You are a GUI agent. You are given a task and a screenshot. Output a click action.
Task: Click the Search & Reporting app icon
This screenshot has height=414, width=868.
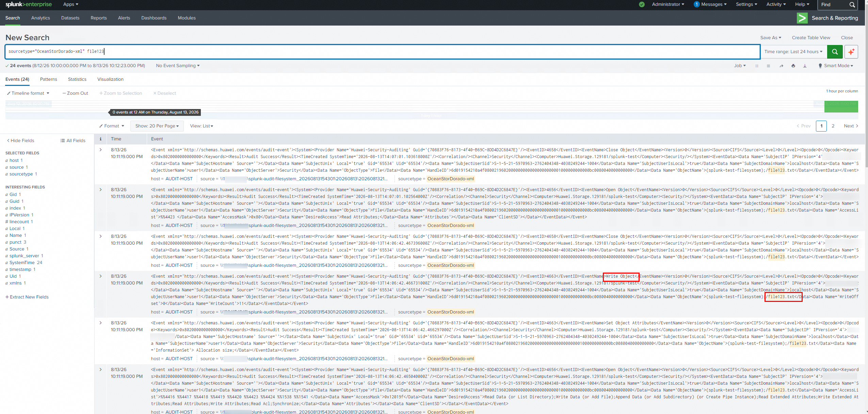point(802,18)
